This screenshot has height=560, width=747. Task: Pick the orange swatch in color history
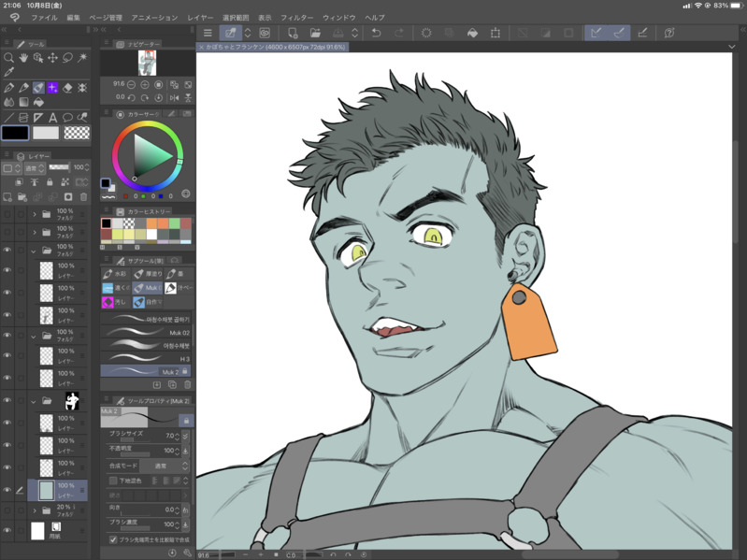pos(150,223)
